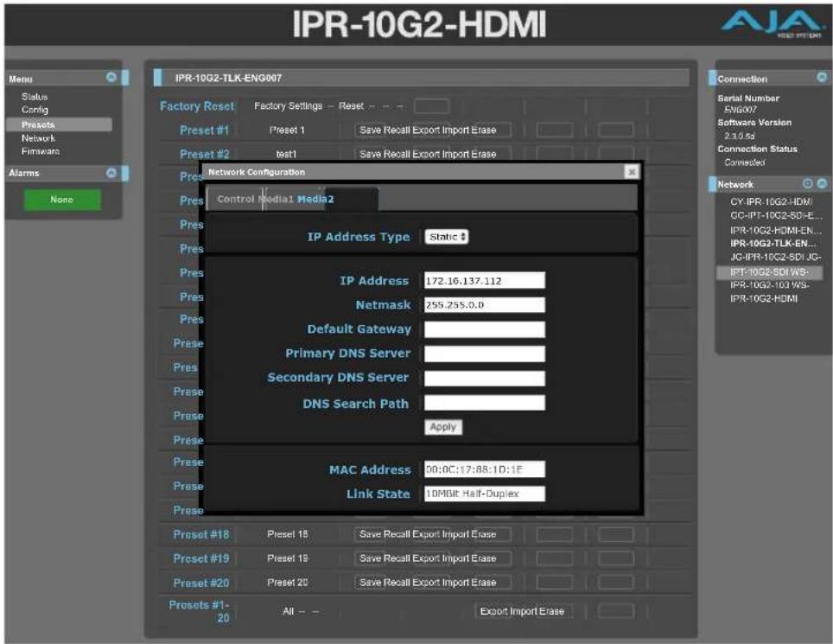Close the Network Configuration dialog
Image resolution: width=833 pixels, height=644 pixels.
click(631, 172)
